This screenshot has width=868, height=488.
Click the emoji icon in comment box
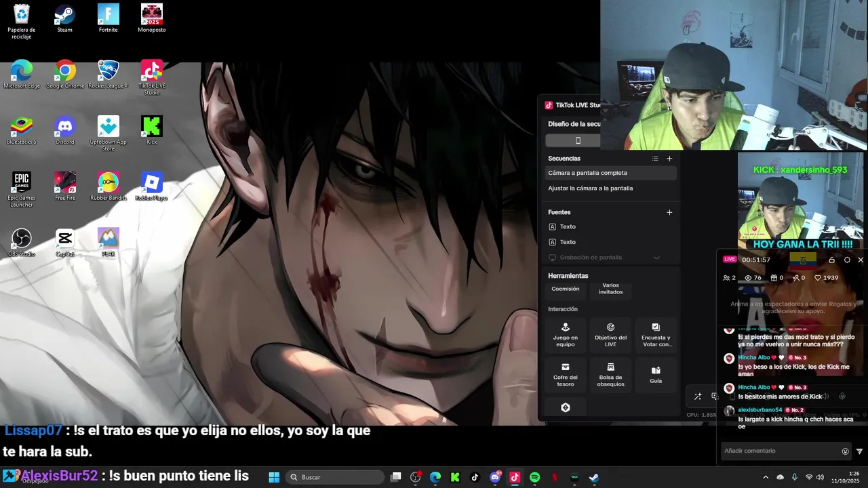[x=846, y=451]
